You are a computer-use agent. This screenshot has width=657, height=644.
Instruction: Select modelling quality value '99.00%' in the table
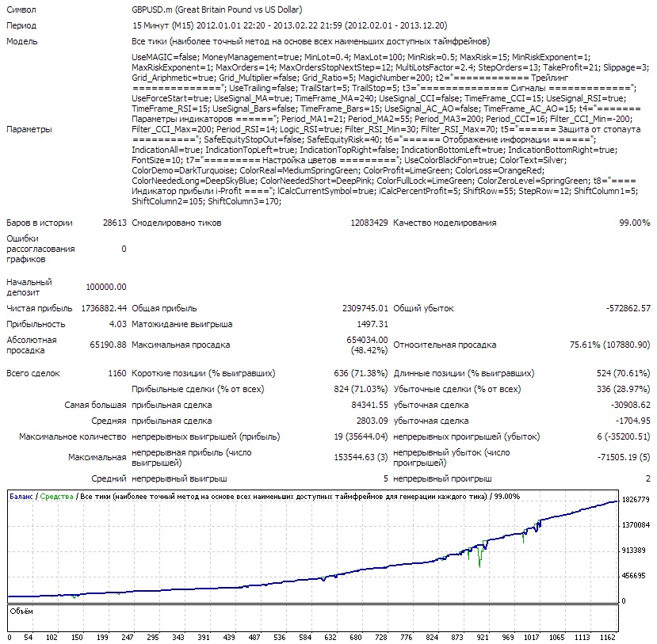[x=635, y=223]
